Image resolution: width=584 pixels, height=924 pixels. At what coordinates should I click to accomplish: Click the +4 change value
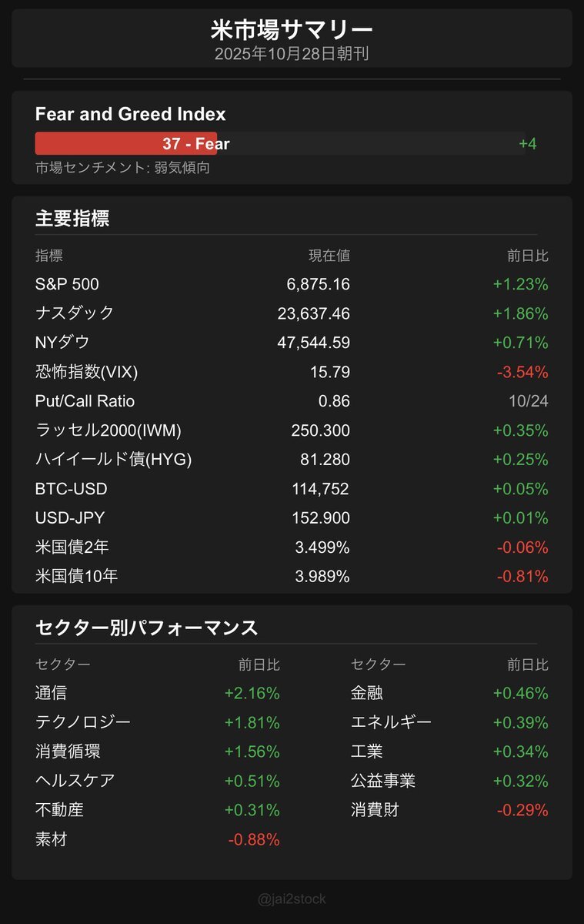pos(527,144)
